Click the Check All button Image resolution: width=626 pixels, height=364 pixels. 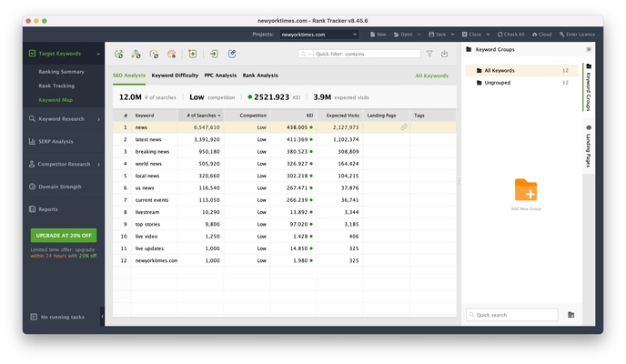[510, 35]
